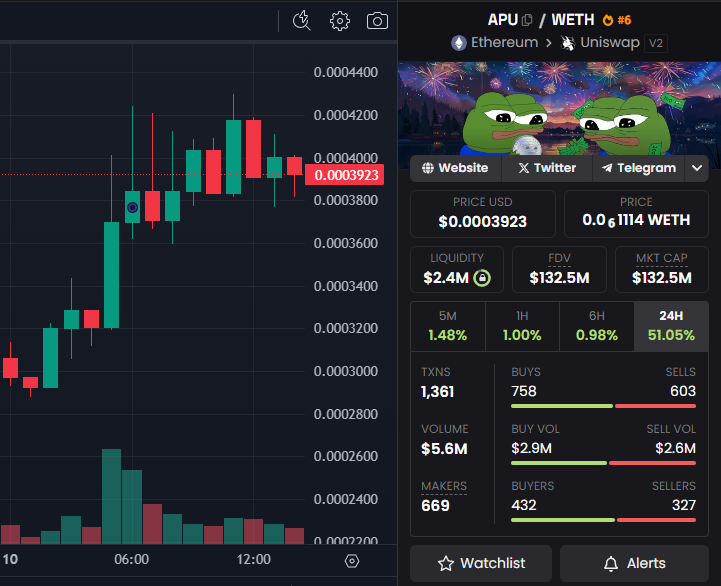Add pair to Watchlist

pos(481,563)
